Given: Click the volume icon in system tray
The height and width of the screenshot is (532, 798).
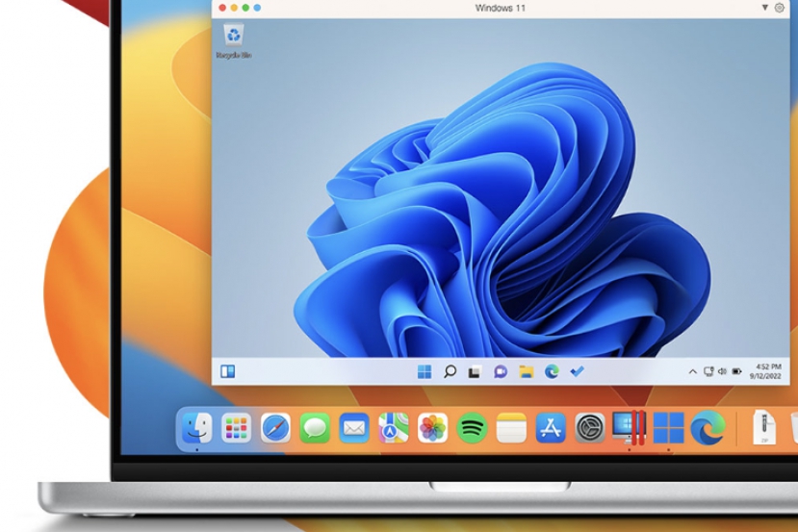Looking at the screenshot, I should pyautogui.click(x=722, y=371).
